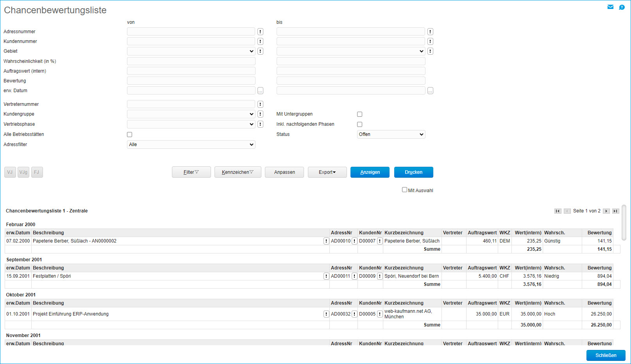The width and height of the screenshot is (631, 364).
Task: Jump to last results page
Action: (x=615, y=211)
